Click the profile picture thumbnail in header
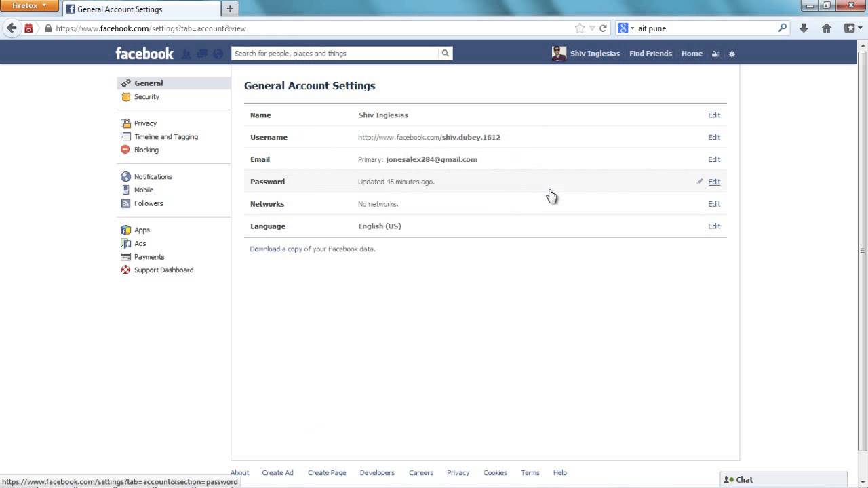 coord(559,54)
